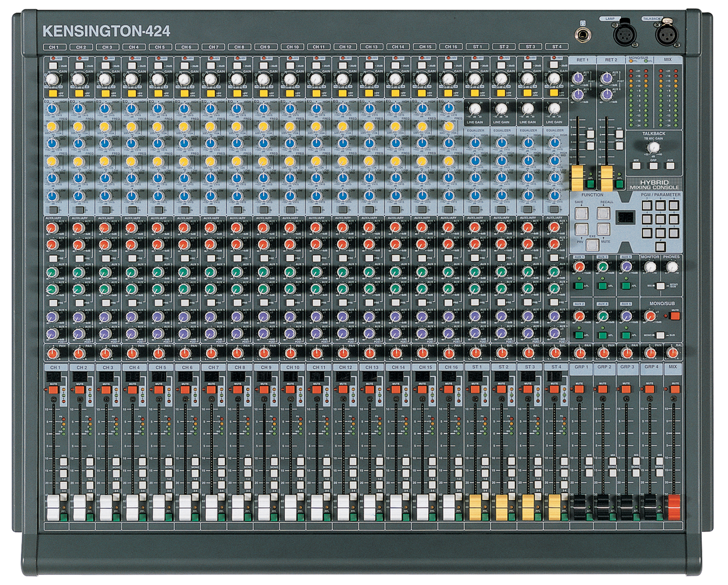This screenshot has width=728, height=585.
Task: Turn the CH 1 GAIN knob
Action: click(51, 78)
